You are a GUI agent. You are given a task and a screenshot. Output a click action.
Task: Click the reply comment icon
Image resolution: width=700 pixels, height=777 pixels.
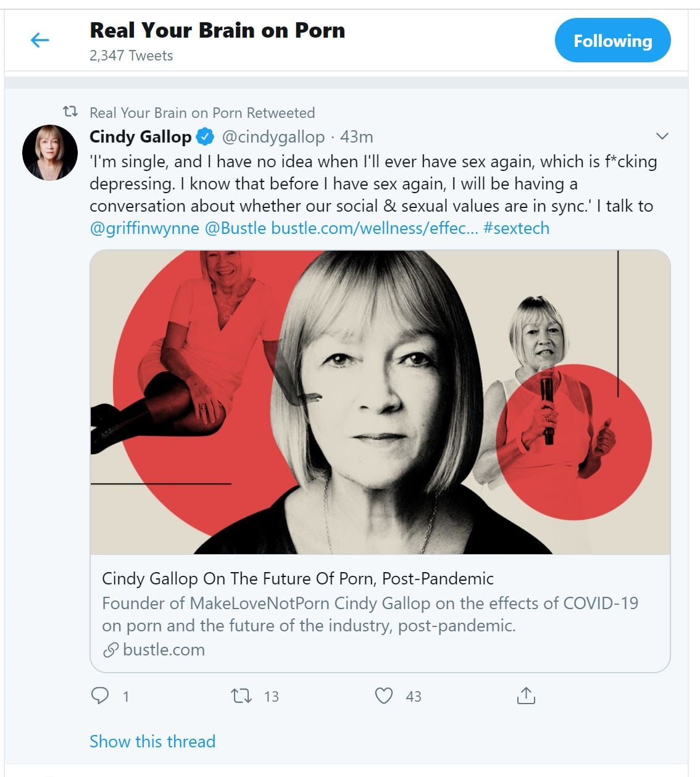click(100, 696)
